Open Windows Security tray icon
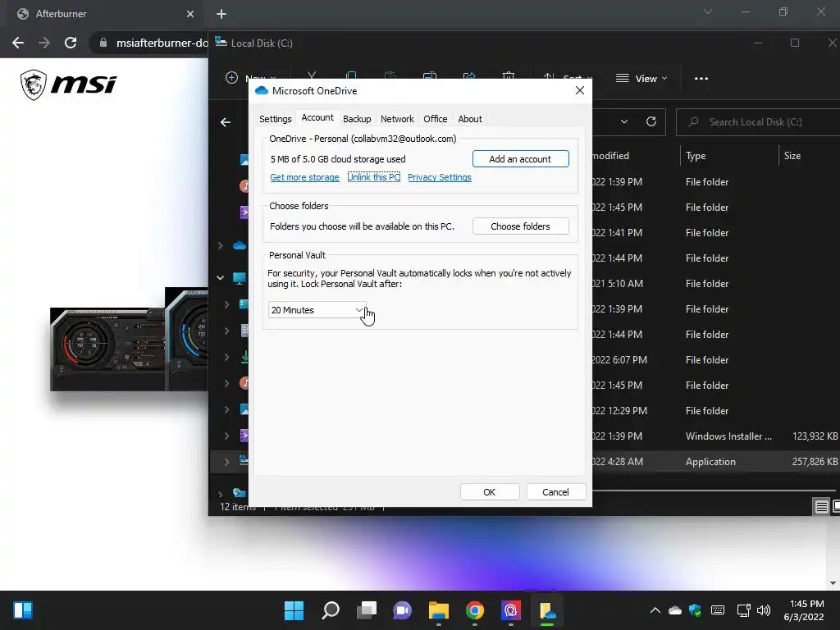 [696, 610]
